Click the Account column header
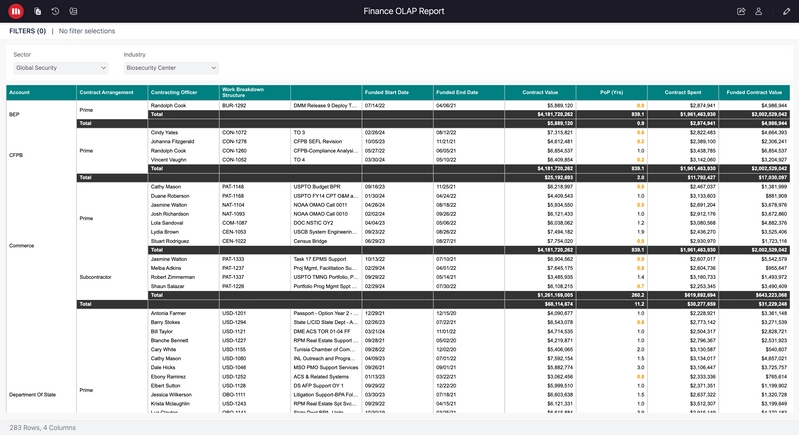Viewport: 799px width, 435px height. coord(20,92)
